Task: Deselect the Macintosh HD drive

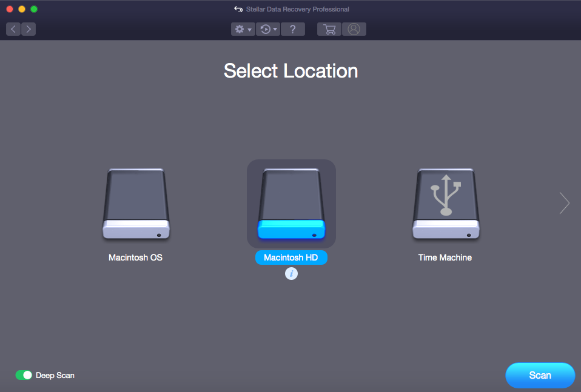Action: (291, 203)
